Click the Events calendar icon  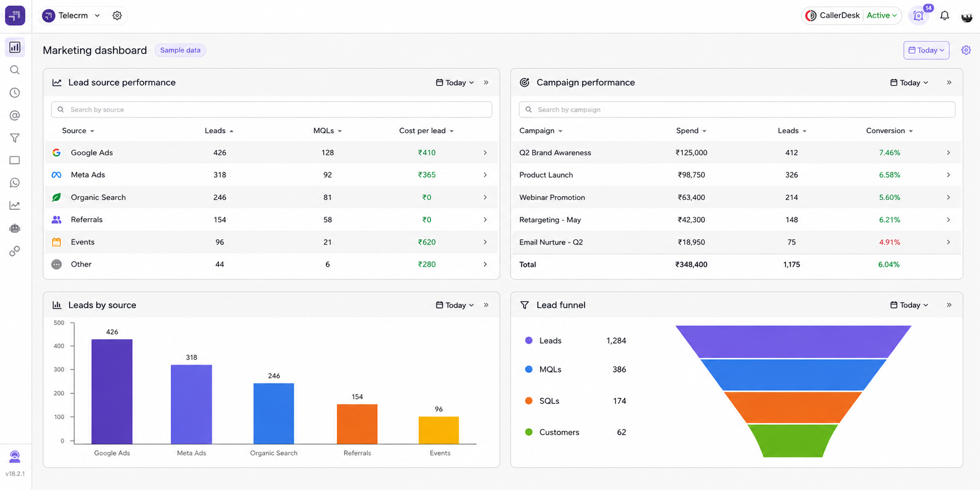(x=56, y=242)
